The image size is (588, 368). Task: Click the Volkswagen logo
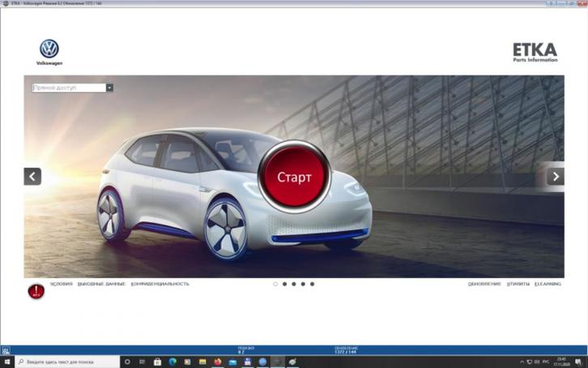[x=49, y=49]
